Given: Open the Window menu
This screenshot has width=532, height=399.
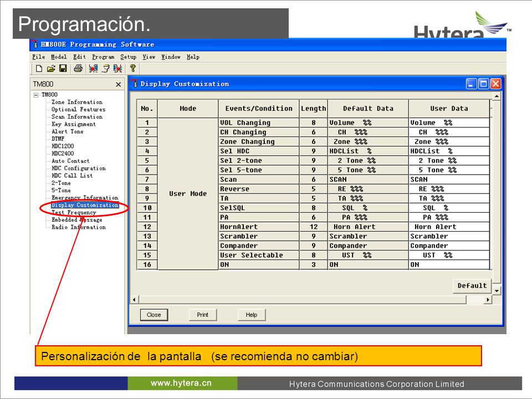Looking at the screenshot, I should click(171, 57).
